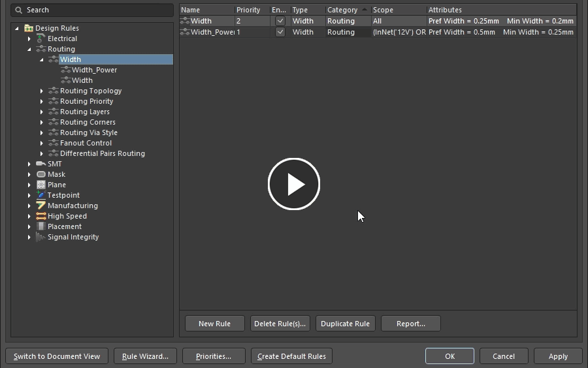Open the Priorities dialog
The width and height of the screenshot is (588, 368).
pyautogui.click(x=214, y=356)
